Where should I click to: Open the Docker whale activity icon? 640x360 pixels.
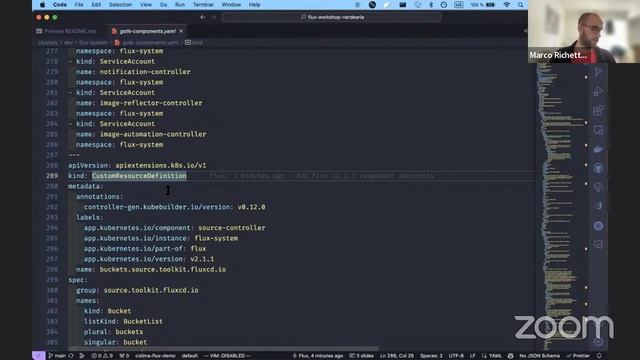(x=598, y=149)
